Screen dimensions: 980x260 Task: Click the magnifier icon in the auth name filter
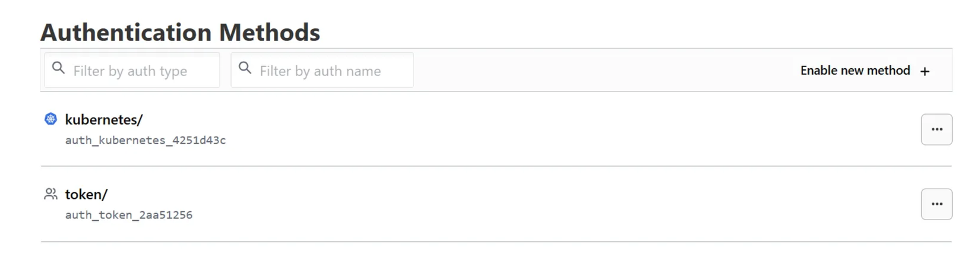[x=245, y=68]
